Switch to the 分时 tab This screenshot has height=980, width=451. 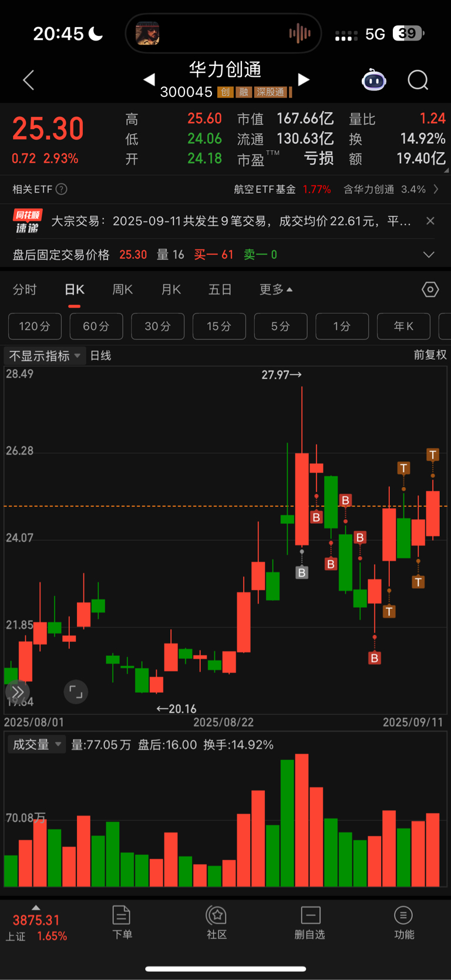pyautogui.click(x=25, y=289)
